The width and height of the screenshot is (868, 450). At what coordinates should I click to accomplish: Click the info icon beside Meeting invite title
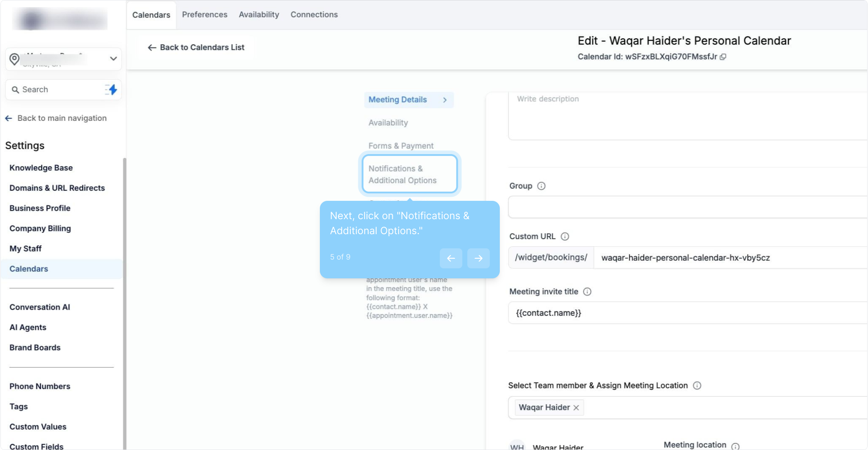point(587,292)
